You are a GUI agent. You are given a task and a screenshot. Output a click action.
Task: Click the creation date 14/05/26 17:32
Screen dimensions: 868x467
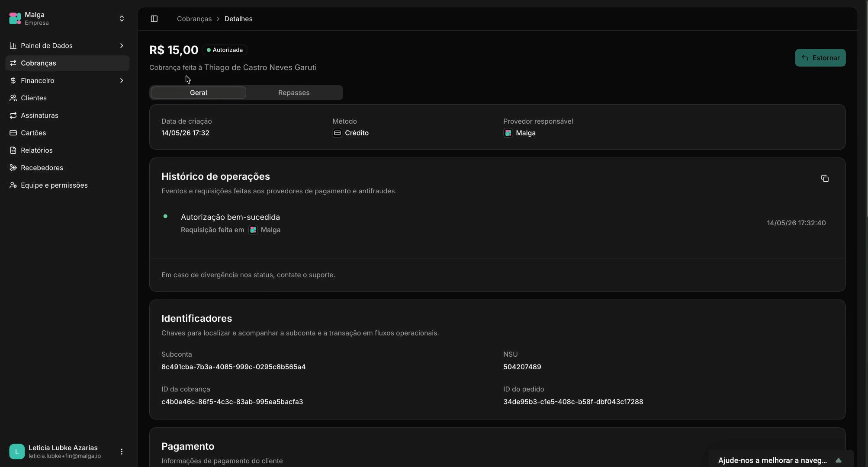[x=185, y=133]
